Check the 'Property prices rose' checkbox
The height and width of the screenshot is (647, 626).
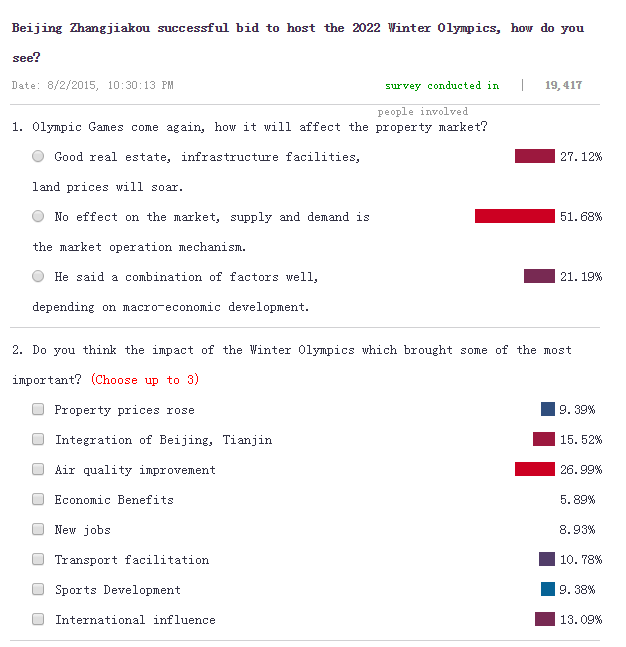click(38, 409)
